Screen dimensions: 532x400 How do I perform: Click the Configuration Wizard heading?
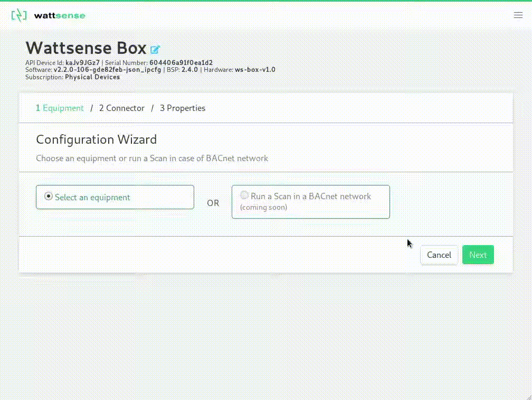click(96, 139)
